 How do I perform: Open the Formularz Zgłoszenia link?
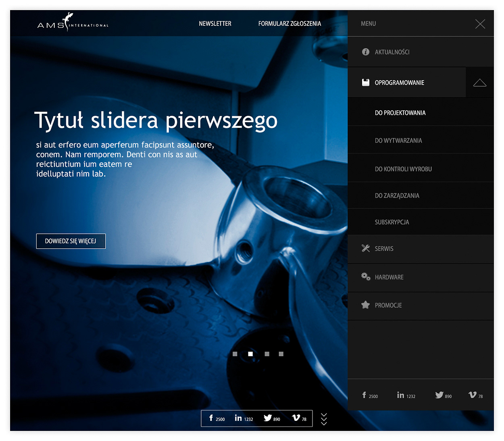(x=289, y=24)
